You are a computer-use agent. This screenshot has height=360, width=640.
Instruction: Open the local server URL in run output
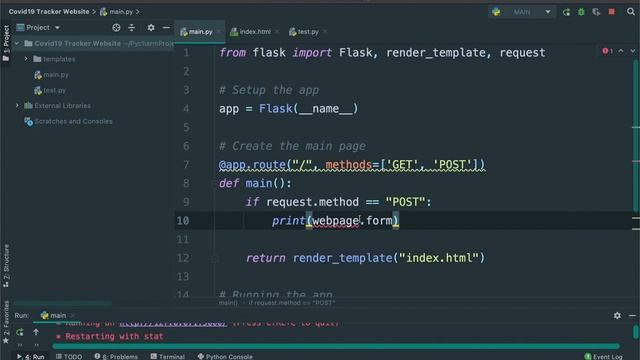point(173,323)
